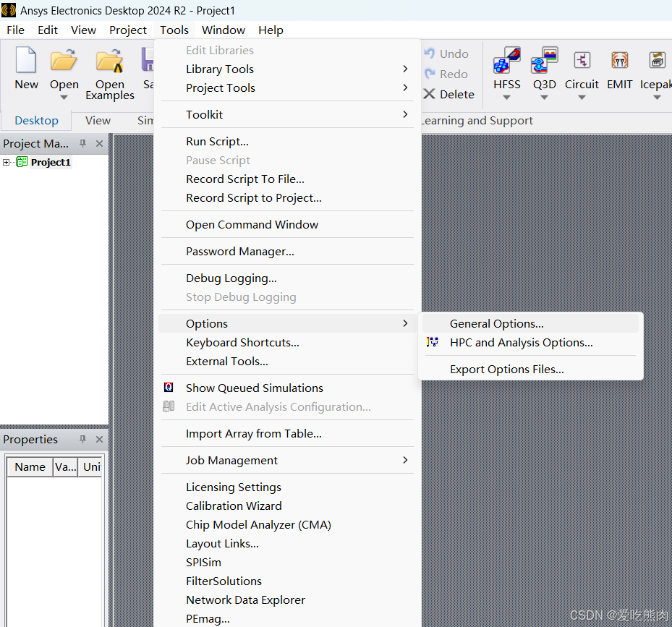Image resolution: width=672 pixels, height=627 pixels.
Task: Click the Redo arrow icon
Action: [430, 74]
